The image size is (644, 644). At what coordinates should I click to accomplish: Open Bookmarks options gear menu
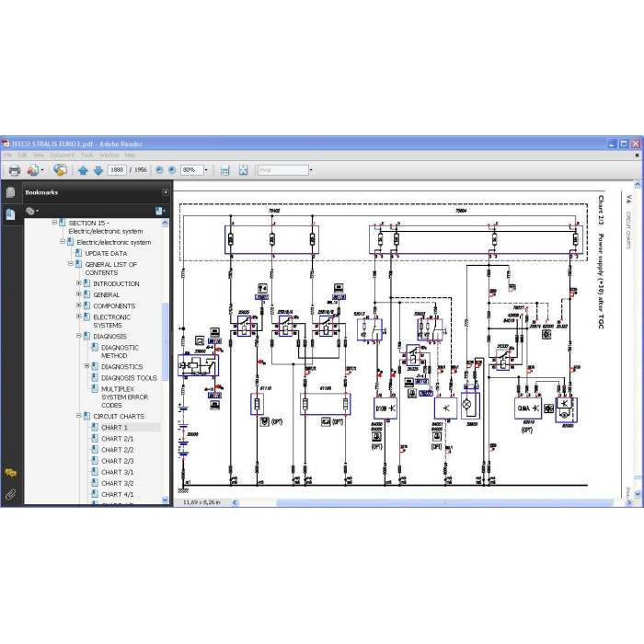(31, 211)
